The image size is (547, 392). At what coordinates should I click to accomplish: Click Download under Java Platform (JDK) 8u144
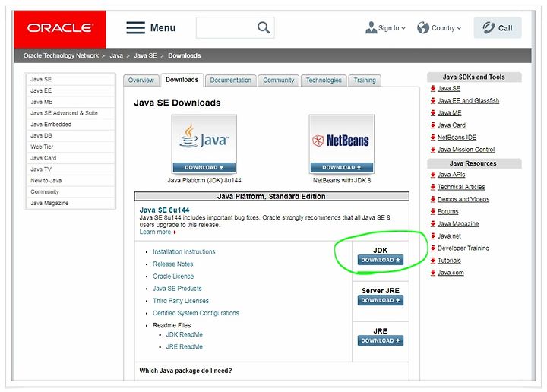(x=204, y=167)
